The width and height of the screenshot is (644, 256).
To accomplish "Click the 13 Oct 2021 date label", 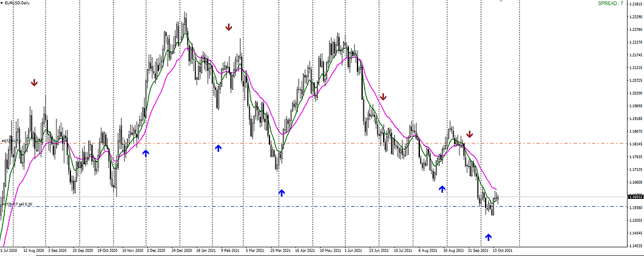I will tap(503, 249).
